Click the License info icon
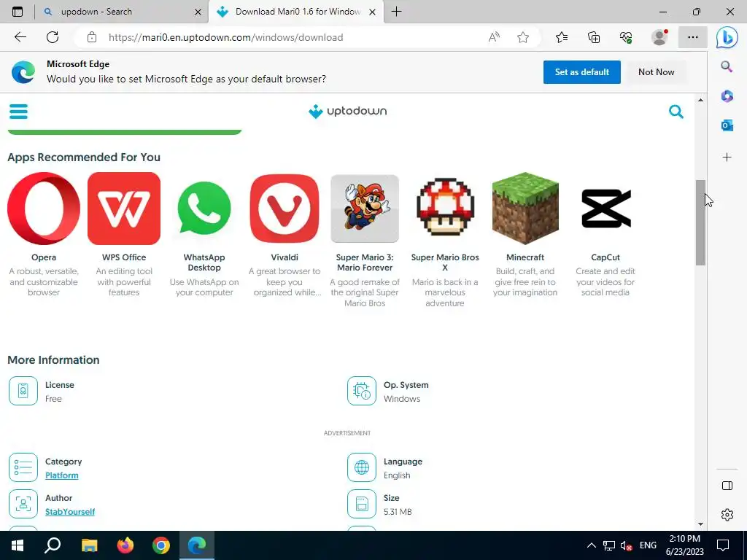The height and width of the screenshot is (560, 747). coord(23,391)
